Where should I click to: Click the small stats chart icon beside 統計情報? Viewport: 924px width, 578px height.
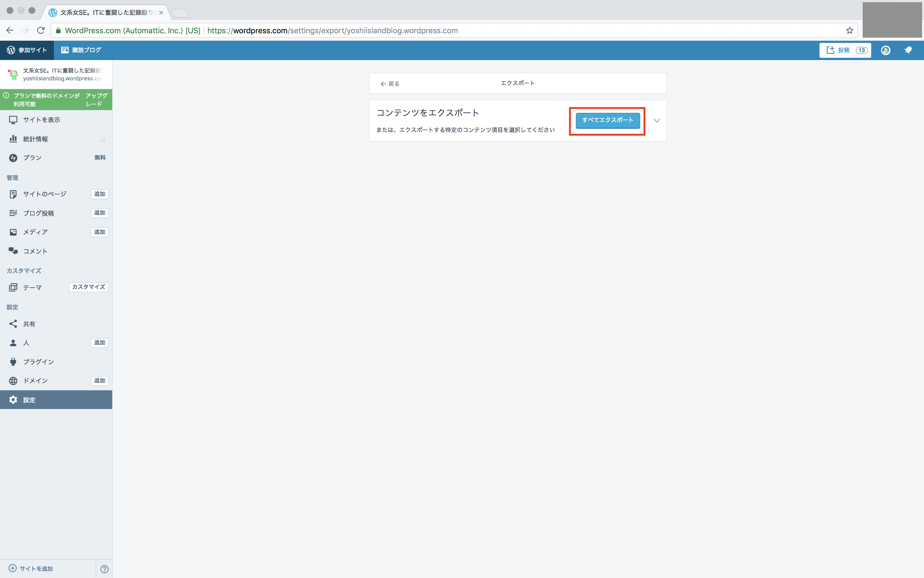[102, 139]
